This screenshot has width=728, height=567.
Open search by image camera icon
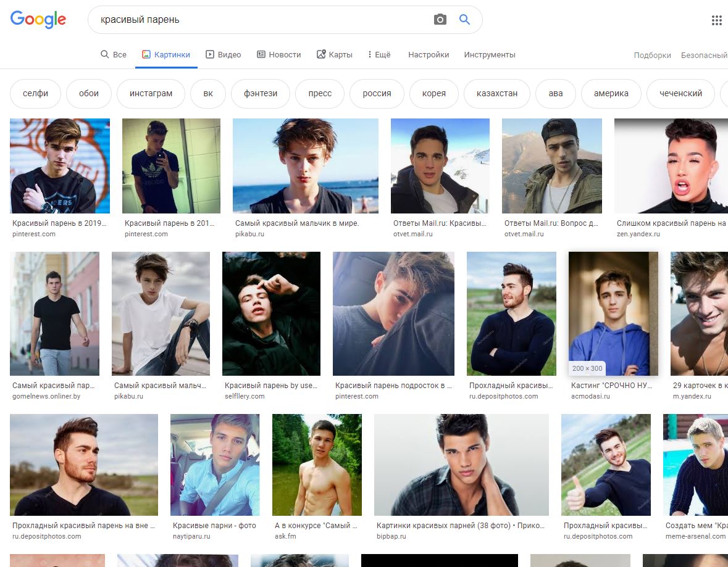pyautogui.click(x=440, y=20)
